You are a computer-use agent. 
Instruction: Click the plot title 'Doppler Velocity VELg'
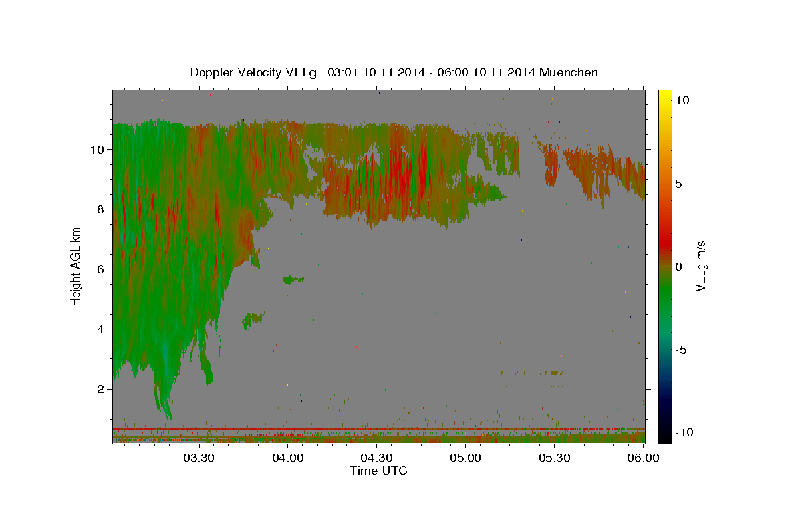253,72
